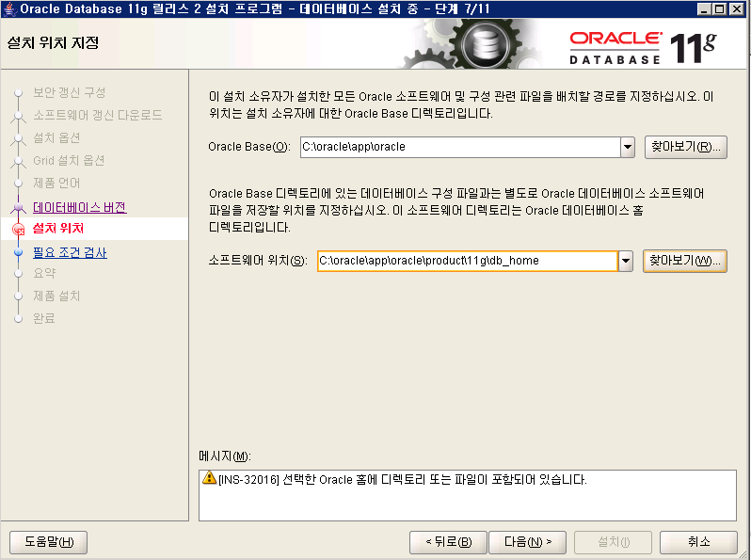Click the warning icon in the message box

click(x=209, y=477)
